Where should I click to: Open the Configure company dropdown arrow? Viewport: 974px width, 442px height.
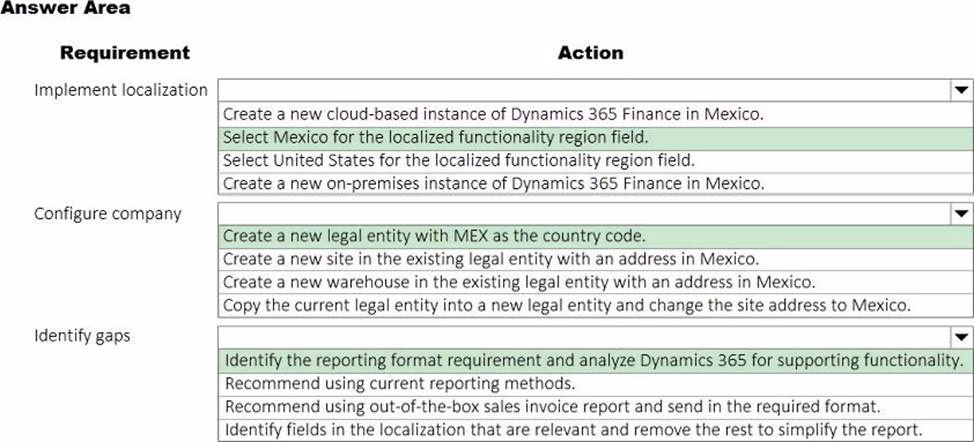pyautogui.click(x=960, y=213)
